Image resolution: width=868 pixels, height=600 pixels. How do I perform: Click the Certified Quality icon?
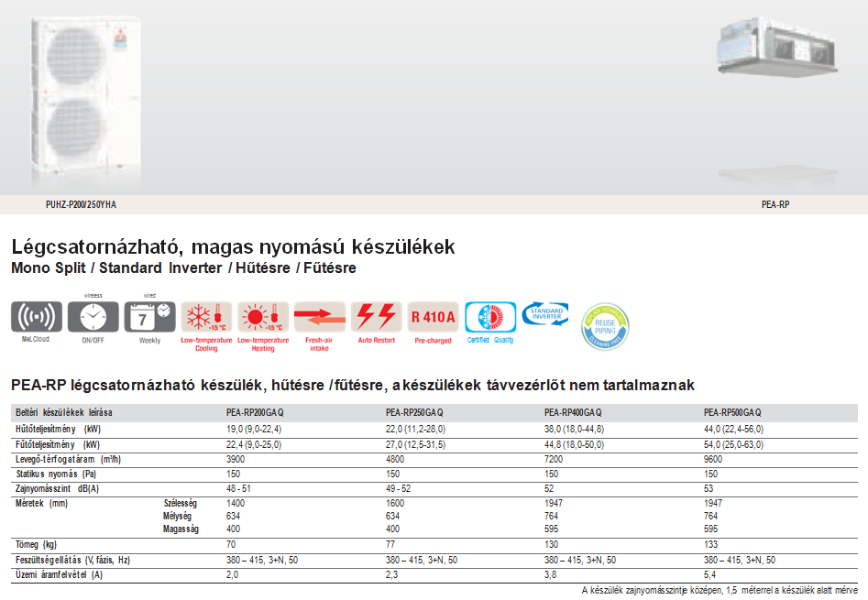coord(490,317)
